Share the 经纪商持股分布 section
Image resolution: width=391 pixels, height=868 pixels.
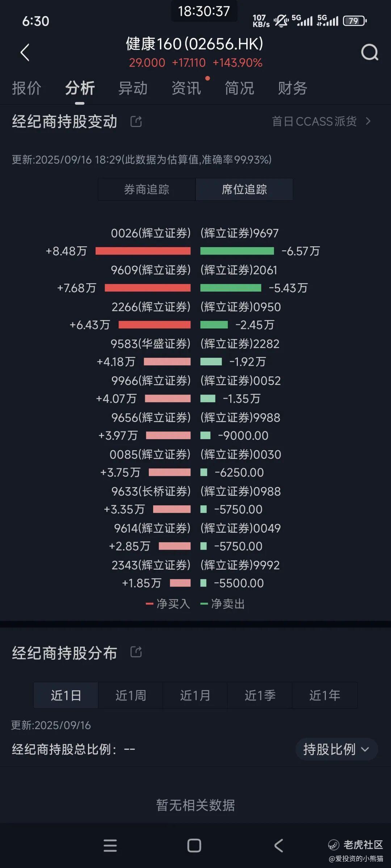click(x=136, y=652)
